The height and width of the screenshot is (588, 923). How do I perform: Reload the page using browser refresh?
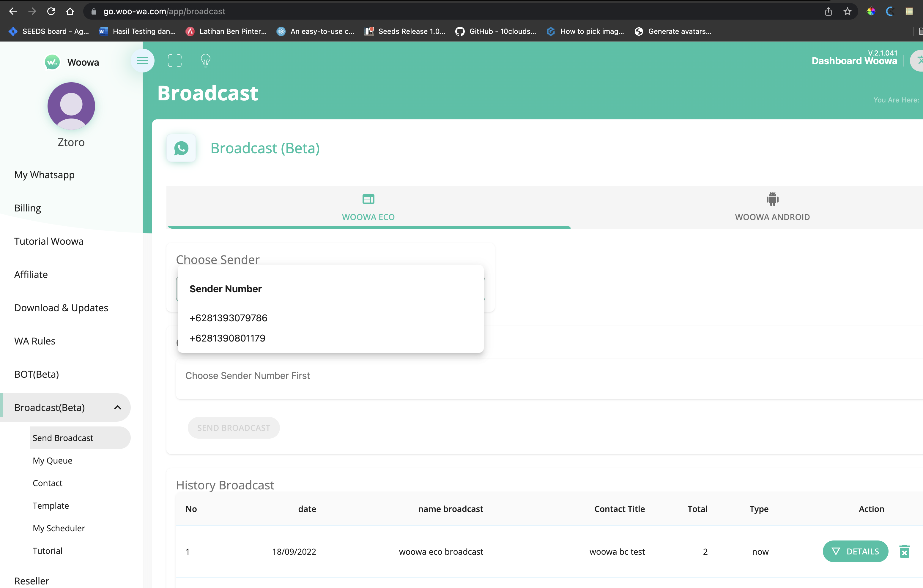coord(51,12)
